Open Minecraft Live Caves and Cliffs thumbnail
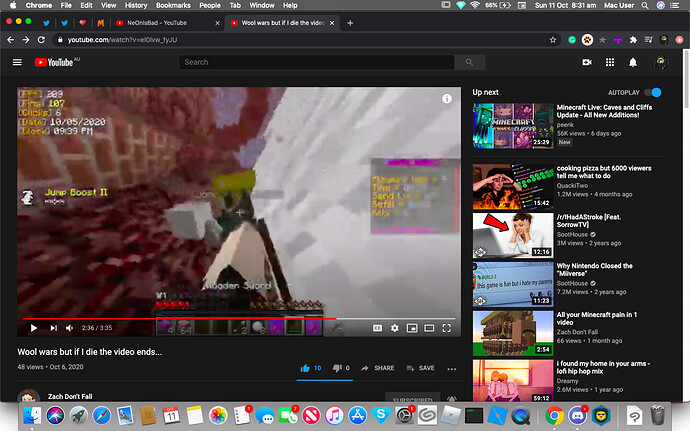Screen dimensions: 690x431 pyautogui.click(x=513, y=125)
